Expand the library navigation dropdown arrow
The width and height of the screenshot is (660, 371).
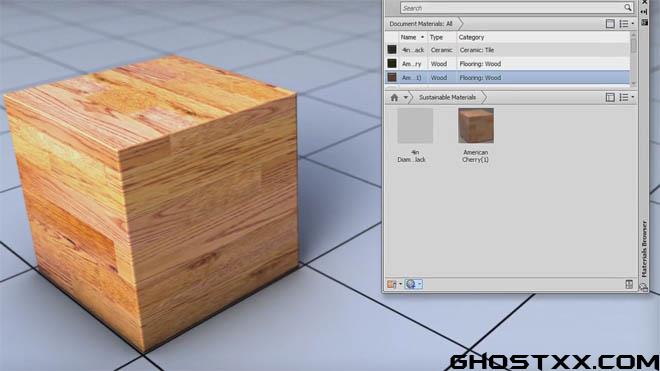click(405, 98)
